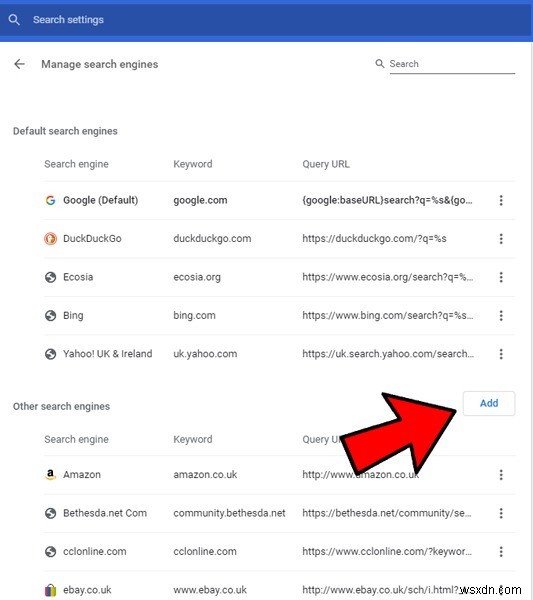The width and height of the screenshot is (533, 600).
Task: Click the Default search engines section heading
Action: click(x=65, y=131)
